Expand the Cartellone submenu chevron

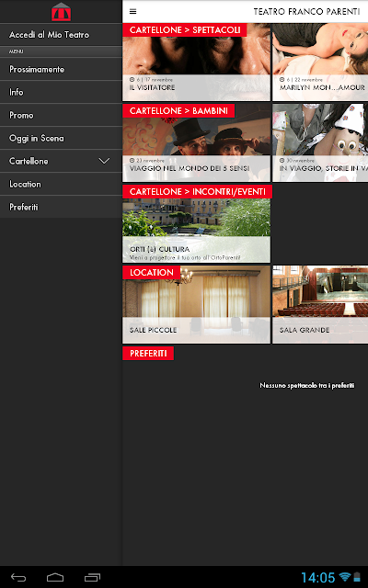click(104, 161)
